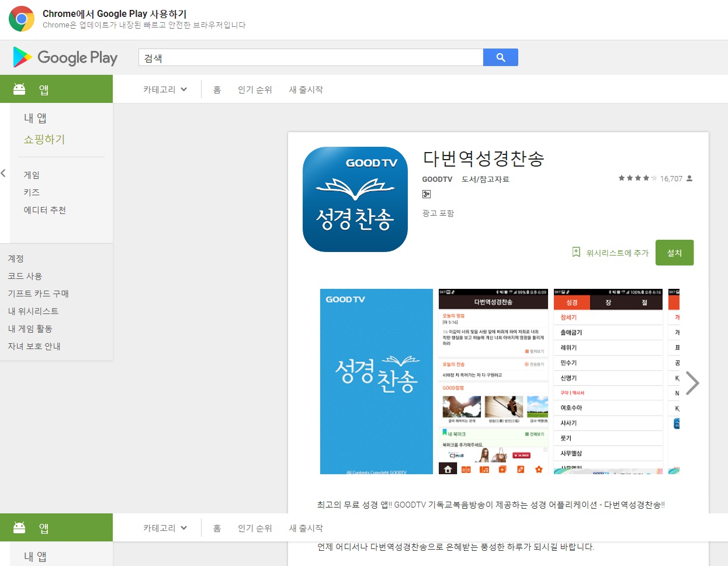This screenshot has height=566, width=728.
Task: Add app via 위시리스트에 추가 button
Action: (611, 253)
